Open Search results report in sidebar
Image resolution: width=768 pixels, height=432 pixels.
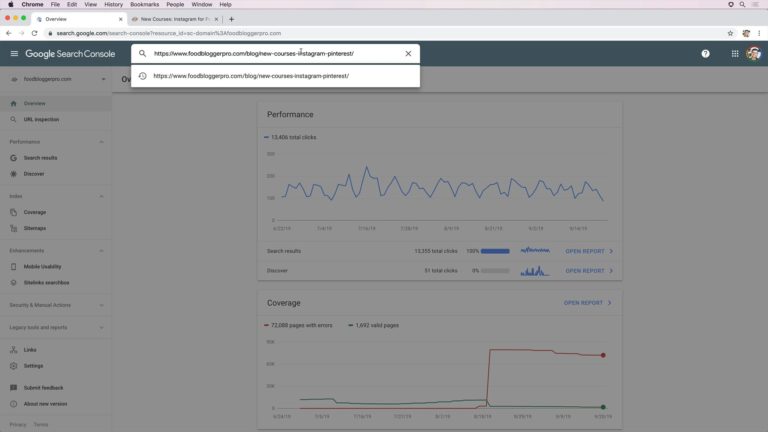(x=55, y=158)
